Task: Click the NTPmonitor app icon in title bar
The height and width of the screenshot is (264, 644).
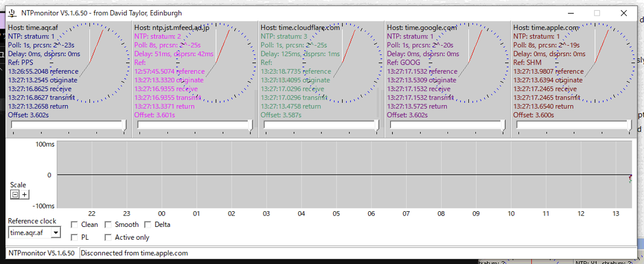Action: 12,13
